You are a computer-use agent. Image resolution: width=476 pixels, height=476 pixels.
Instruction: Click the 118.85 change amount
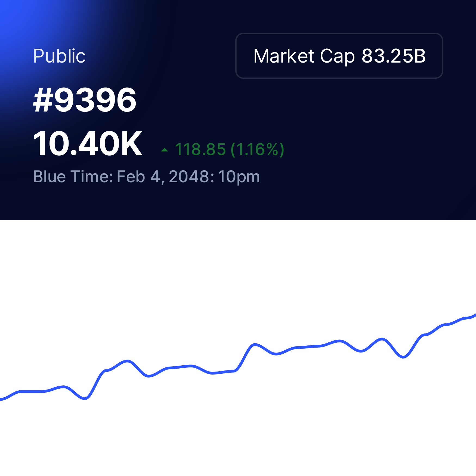point(200,149)
